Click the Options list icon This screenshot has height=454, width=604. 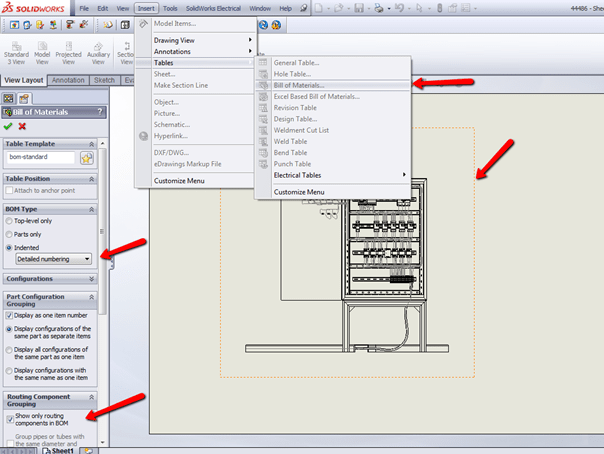[466, 8]
